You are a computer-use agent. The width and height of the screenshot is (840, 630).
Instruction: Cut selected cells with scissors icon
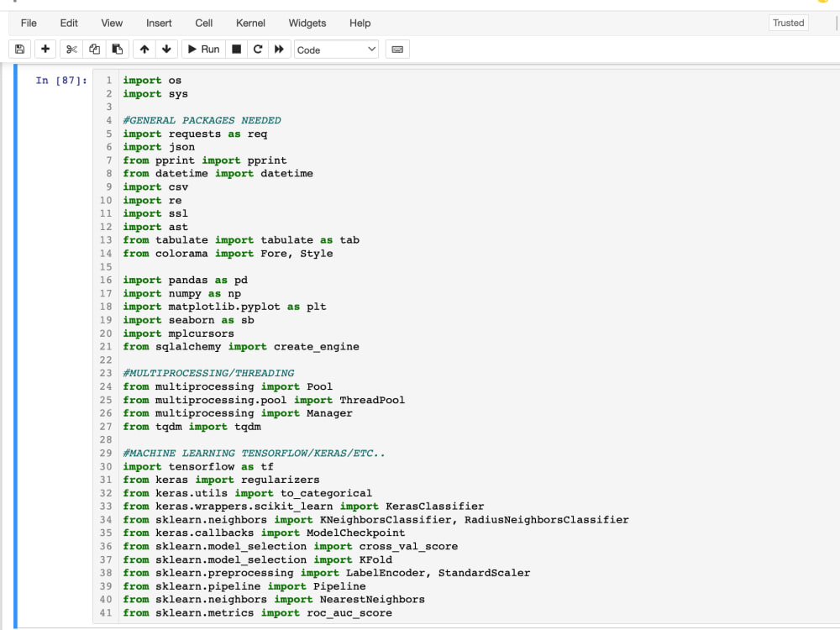point(71,50)
